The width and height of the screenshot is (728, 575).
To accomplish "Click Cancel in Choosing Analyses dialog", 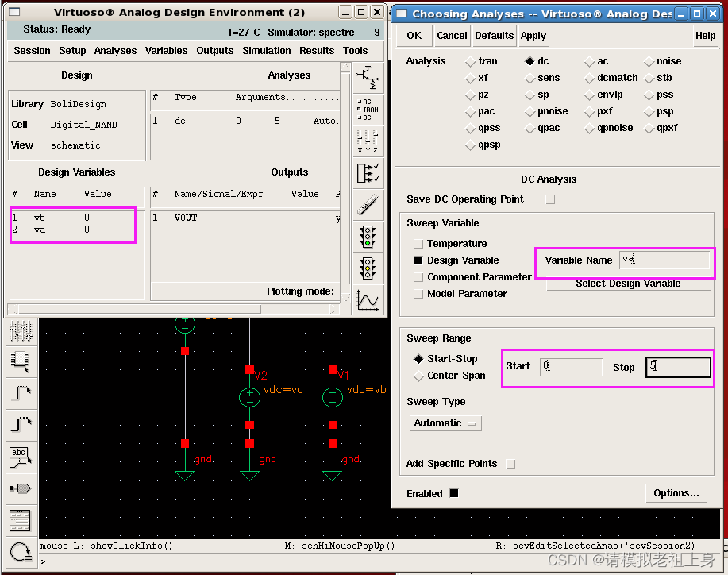I will coord(452,36).
